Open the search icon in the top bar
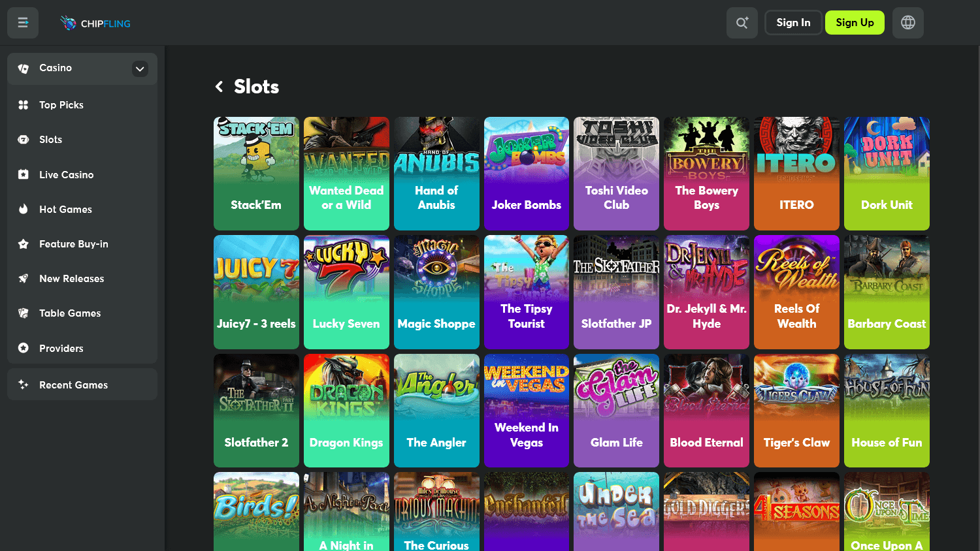This screenshot has height=551, width=980. pyautogui.click(x=742, y=22)
